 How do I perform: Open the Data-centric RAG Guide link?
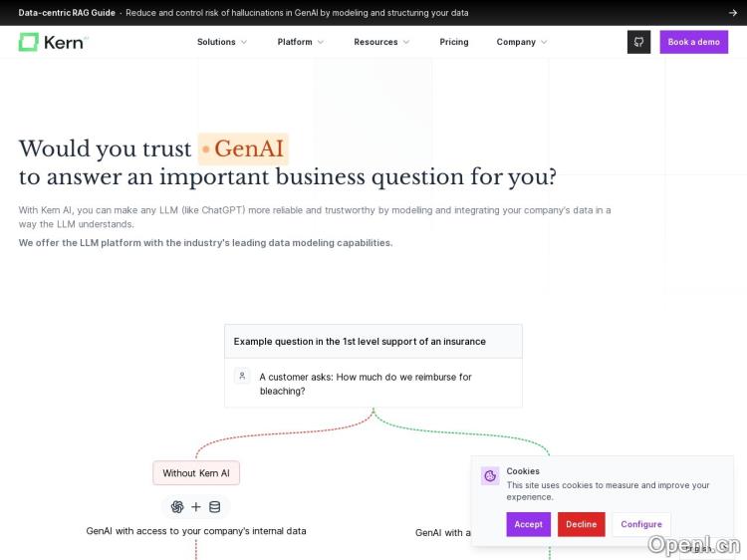tap(67, 13)
